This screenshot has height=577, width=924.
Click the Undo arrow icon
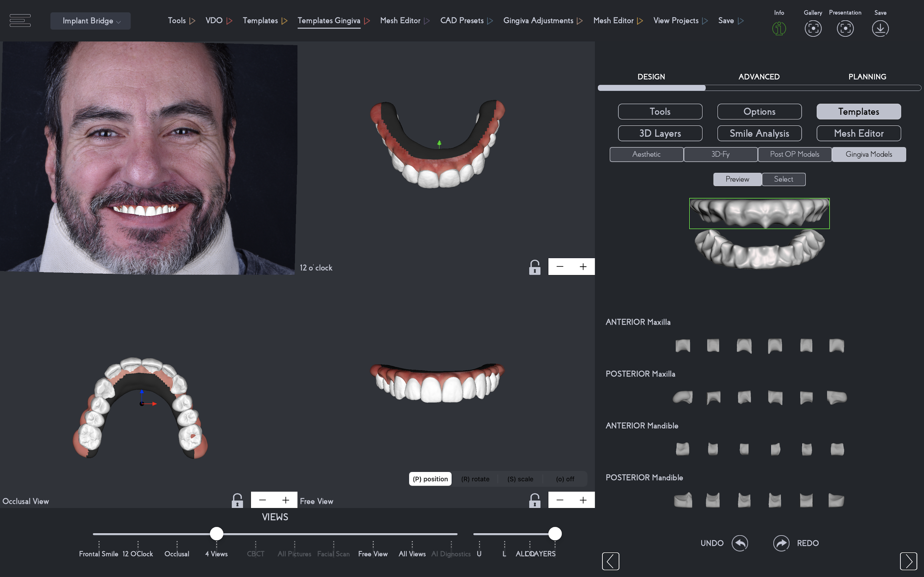(740, 543)
